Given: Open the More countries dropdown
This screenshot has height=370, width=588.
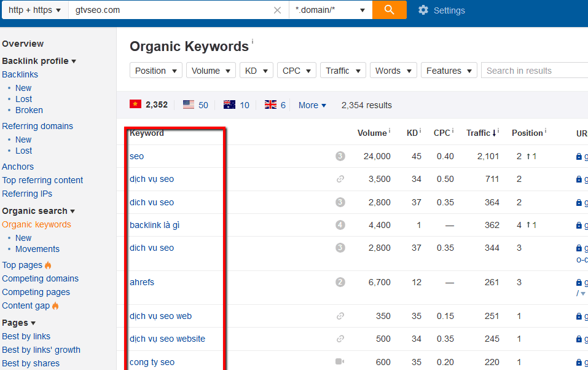Looking at the screenshot, I should point(312,105).
